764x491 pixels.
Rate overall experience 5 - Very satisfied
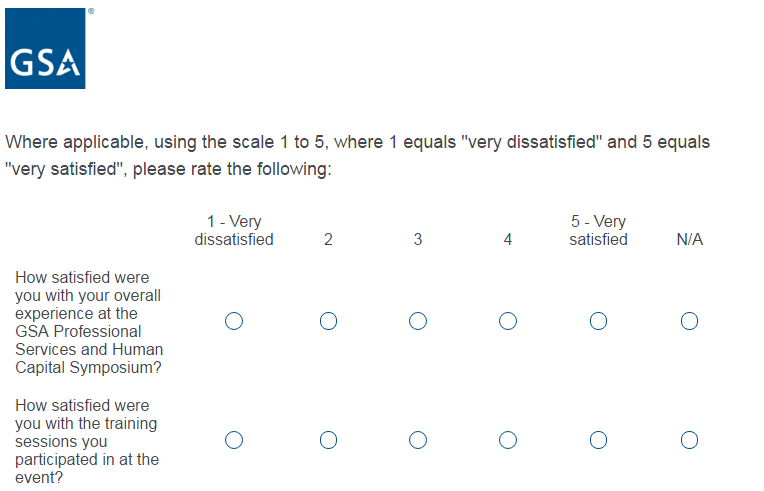pos(598,321)
